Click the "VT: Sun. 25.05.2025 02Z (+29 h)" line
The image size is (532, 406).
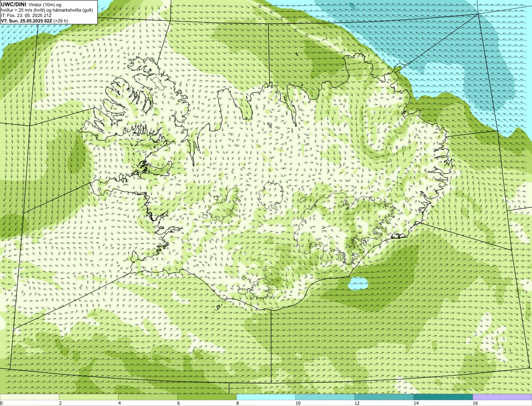click(34, 20)
